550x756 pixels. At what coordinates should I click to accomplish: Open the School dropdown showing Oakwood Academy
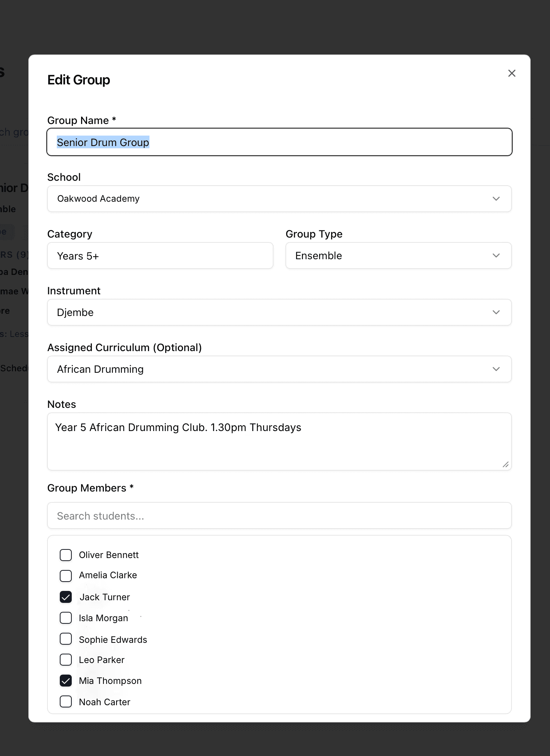coord(279,199)
